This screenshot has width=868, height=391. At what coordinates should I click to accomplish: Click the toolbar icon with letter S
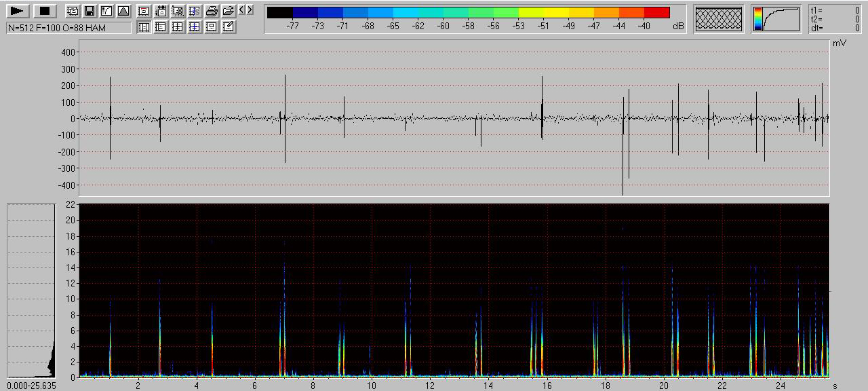pos(195,11)
